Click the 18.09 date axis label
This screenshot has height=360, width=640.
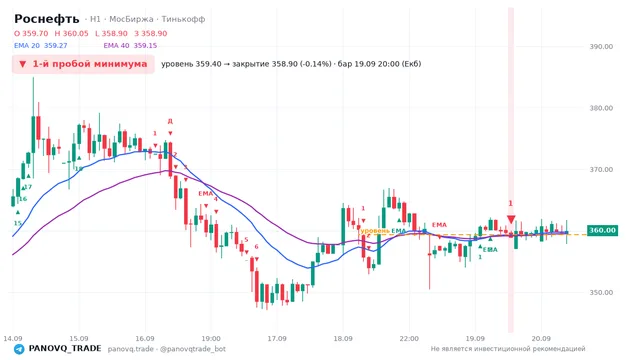coord(343,339)
